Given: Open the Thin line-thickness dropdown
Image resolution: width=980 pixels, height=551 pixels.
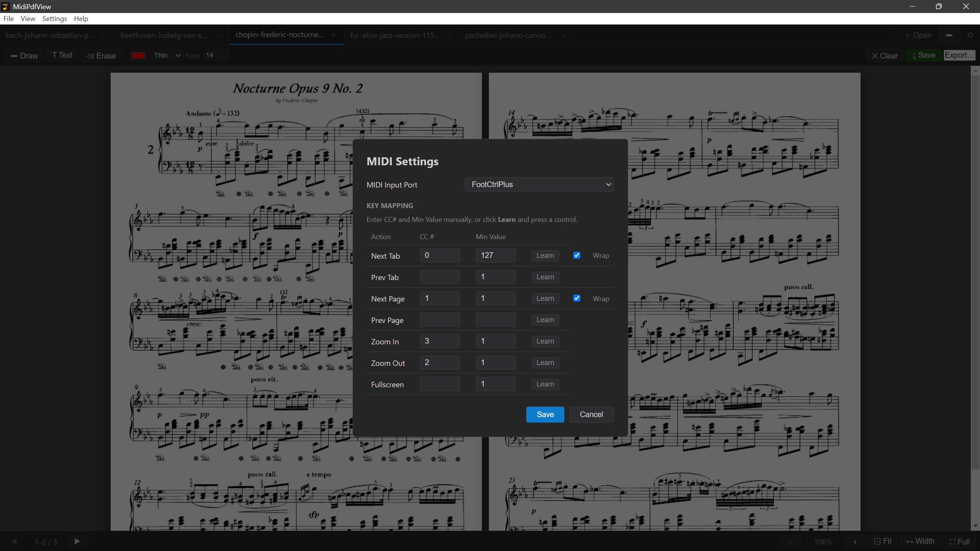Looking at the screenshot, I should 166,55.
